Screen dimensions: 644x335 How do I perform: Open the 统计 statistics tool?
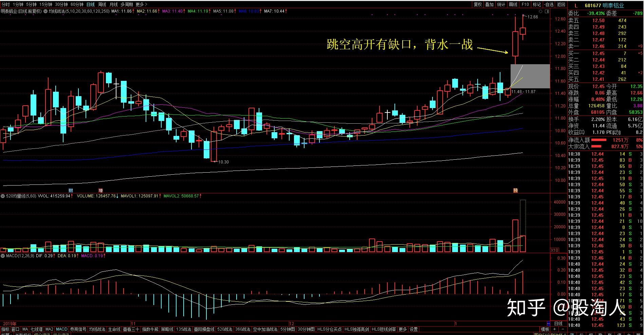[x=501, y=4]
